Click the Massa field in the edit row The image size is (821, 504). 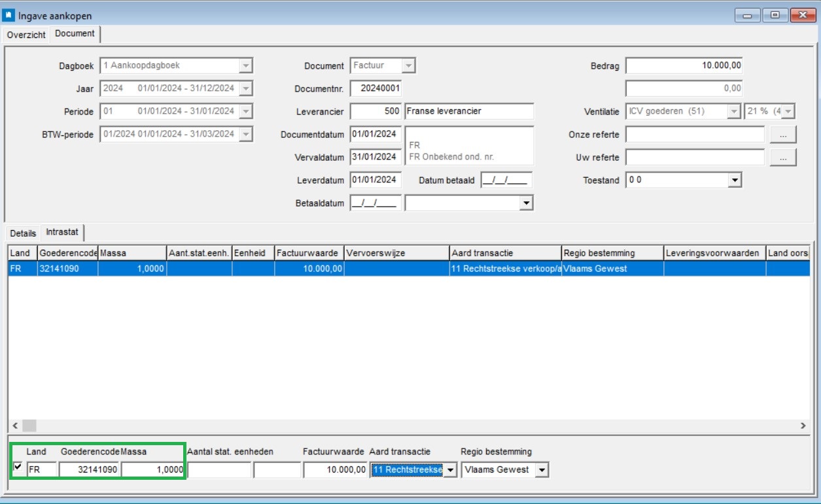152,470
